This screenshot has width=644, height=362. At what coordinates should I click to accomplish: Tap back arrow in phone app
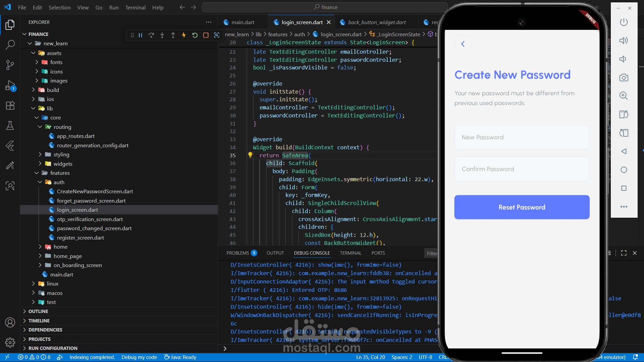coord(463,44)
